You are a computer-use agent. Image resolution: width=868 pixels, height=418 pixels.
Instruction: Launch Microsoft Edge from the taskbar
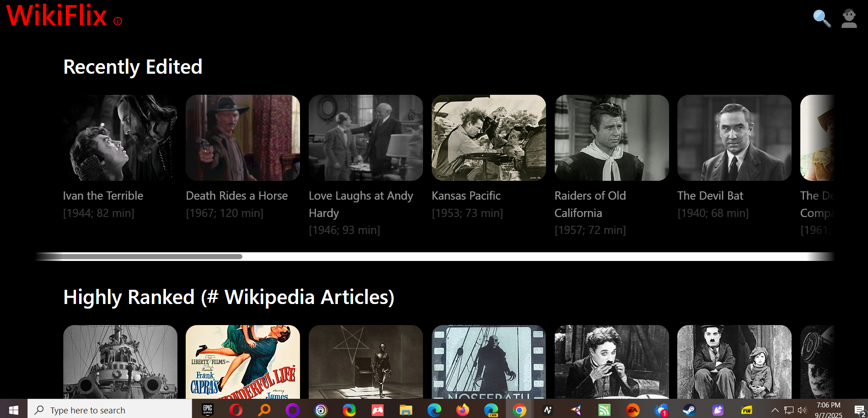coord(434,410)
